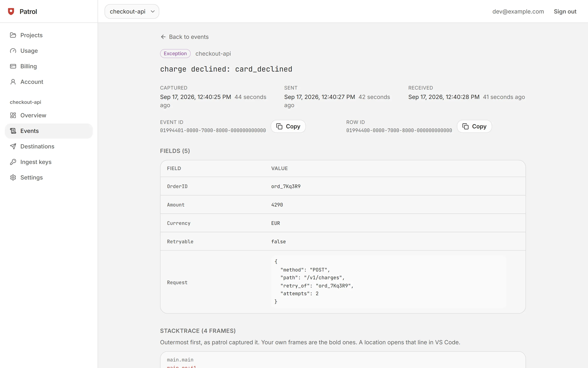The height and width of the screenshot is (368, 588).
Task: Open the Ingest keys page
Action: (49, 162)
